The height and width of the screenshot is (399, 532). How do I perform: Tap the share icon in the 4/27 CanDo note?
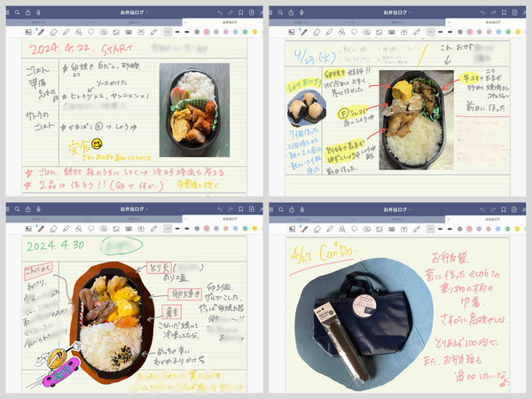tap(291, 209)
